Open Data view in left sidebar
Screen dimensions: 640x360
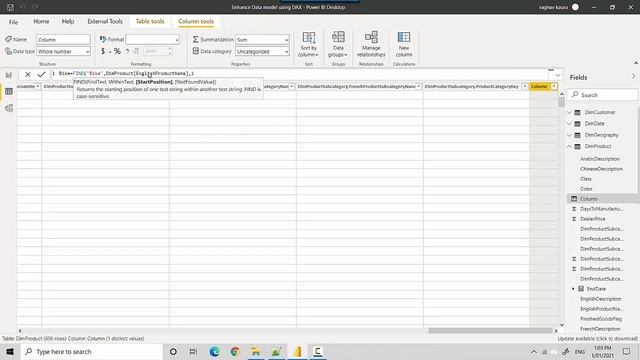[9, 91]
